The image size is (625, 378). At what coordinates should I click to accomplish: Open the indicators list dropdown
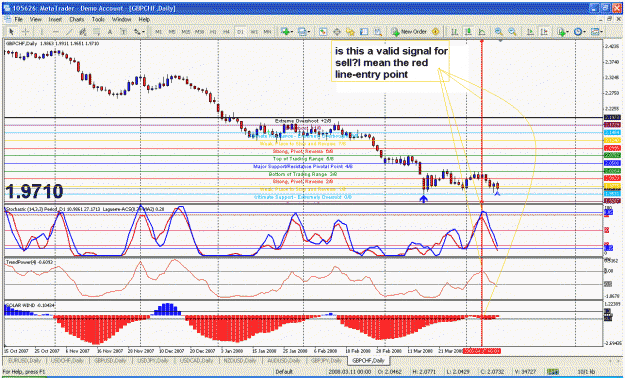click(x=563, y=32)
